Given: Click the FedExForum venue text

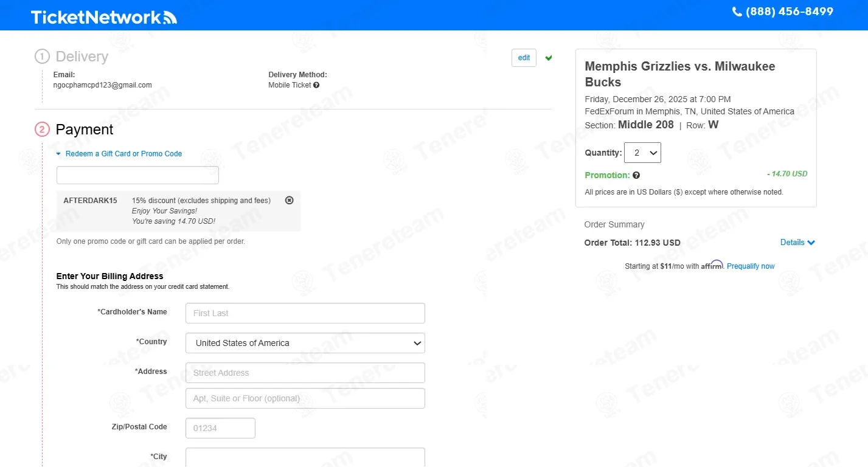Looking at the screenshot, I should coord(690,111).
